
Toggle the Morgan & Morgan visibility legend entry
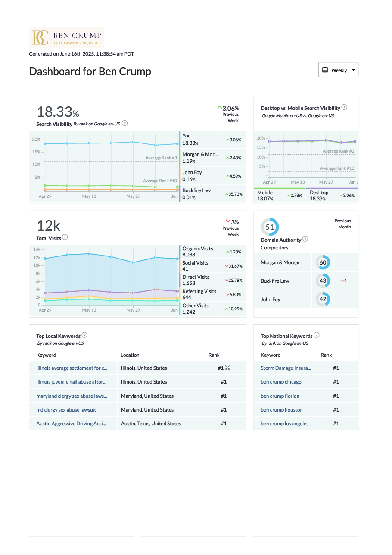(x=200, y=158)
